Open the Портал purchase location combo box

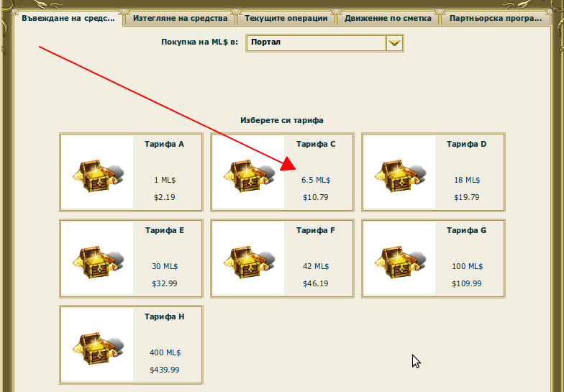(315, 43)
